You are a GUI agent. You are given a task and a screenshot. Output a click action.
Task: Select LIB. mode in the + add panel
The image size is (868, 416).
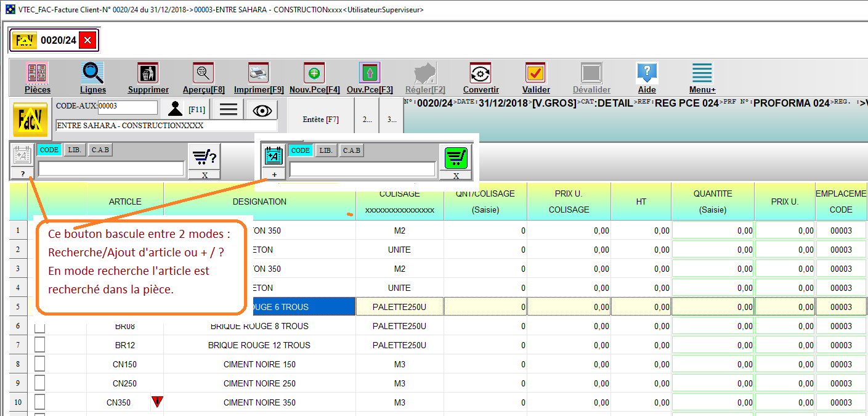tap(326, 150)
